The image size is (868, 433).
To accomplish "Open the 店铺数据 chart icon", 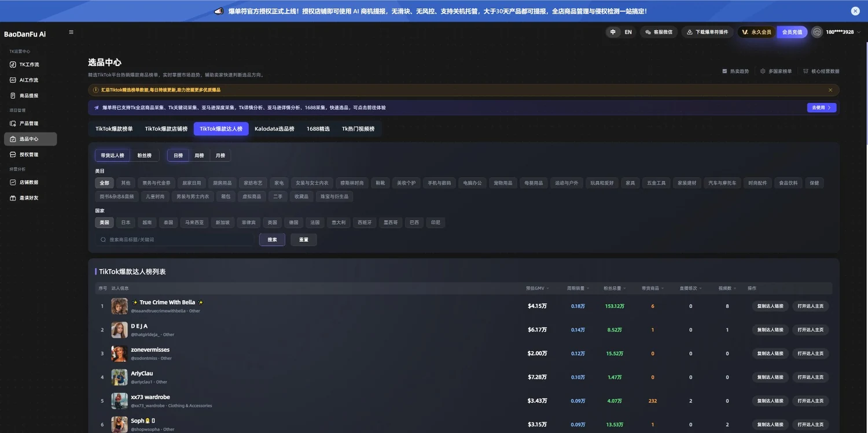I will pyautogui.click(x=13, y=183).
